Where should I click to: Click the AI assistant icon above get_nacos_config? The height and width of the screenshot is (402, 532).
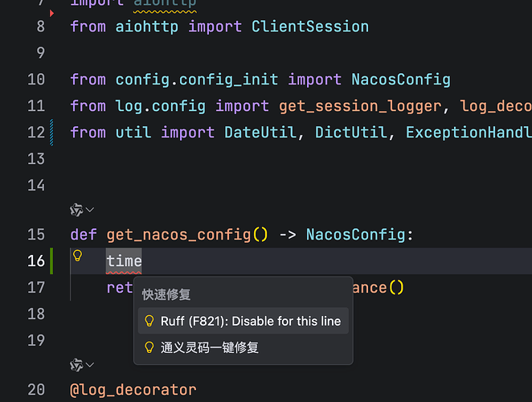tap(76, 210)
